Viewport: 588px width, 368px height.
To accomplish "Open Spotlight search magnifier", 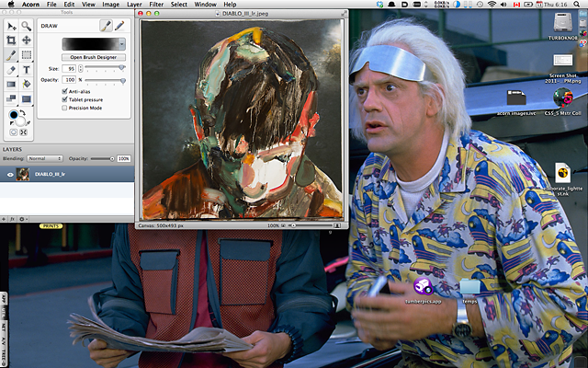I will 576,4.
